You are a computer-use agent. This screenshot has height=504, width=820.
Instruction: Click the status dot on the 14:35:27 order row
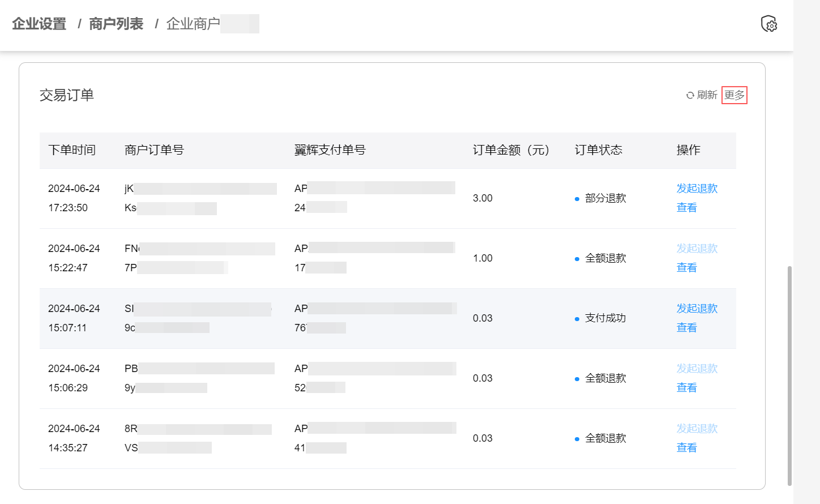pyautogui.click(x=576, y=438)
